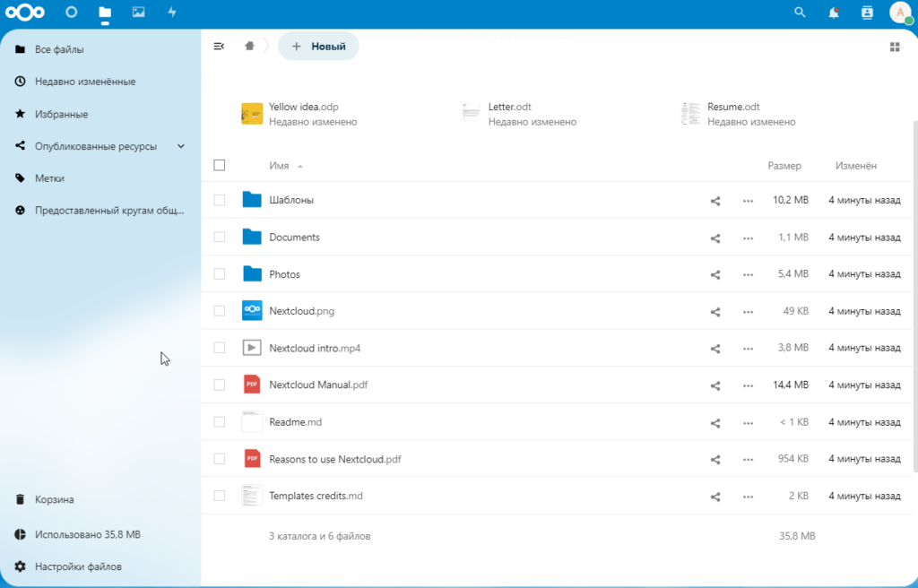Open more actions for Photos folder

749,274
